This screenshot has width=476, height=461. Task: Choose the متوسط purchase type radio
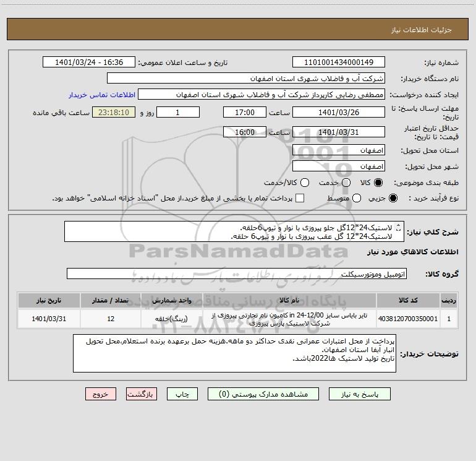click(x=357, y=198)
